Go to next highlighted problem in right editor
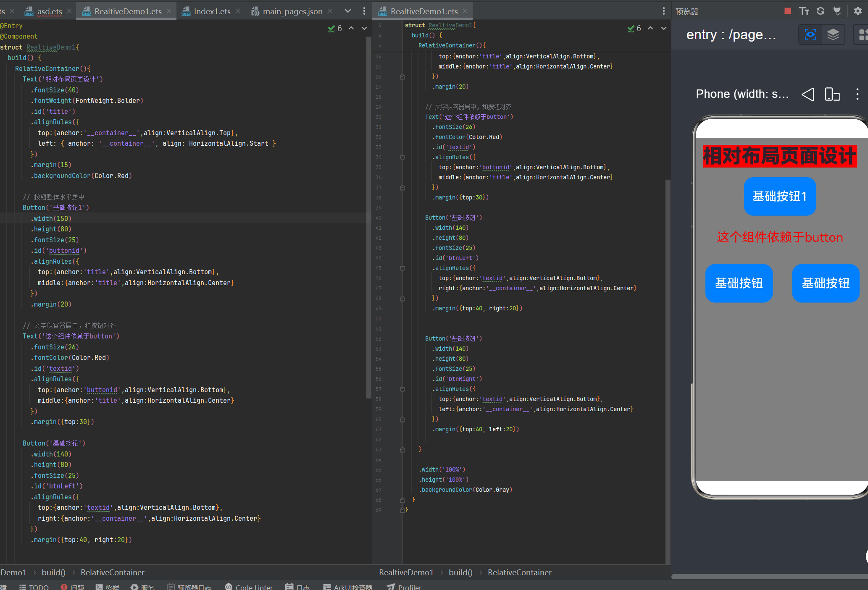 664,28
